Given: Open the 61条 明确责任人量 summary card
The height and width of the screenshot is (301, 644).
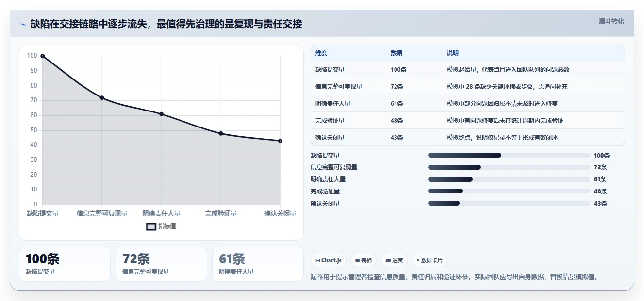Looking at the screenshot, I should (258, 264).
